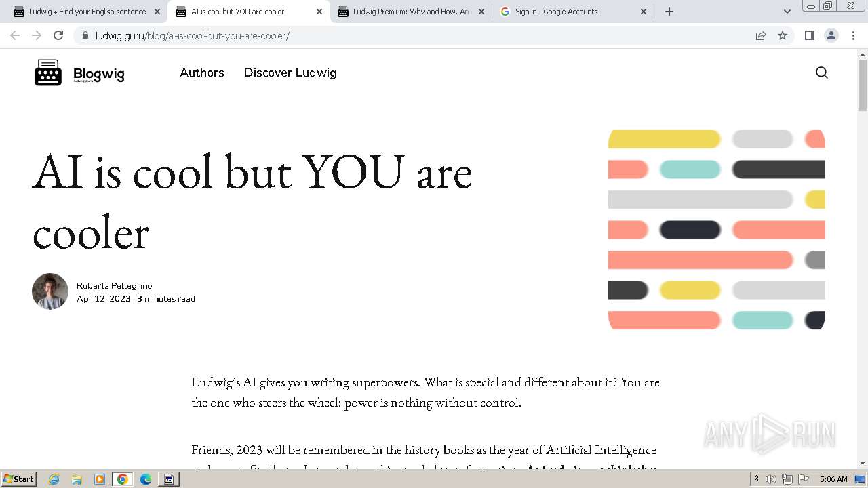Click the page vertical scrollbar thumb
Screen dimensions: 868x488
click(862, 85)
